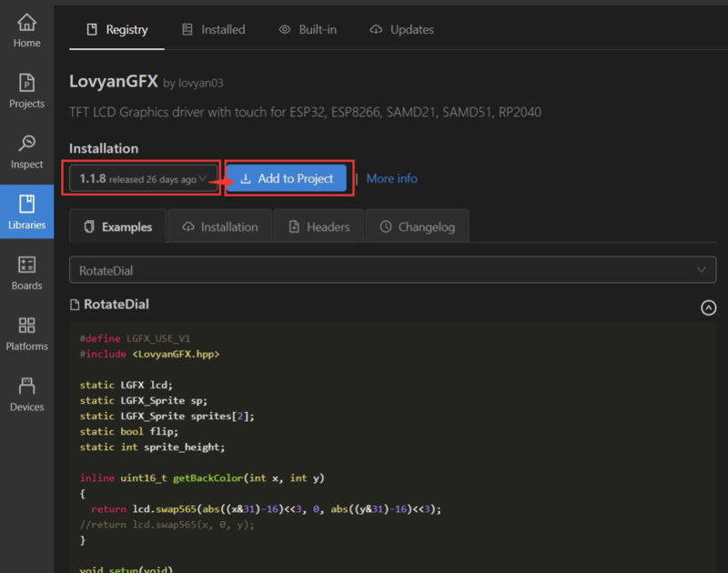Switch to the Registry tab

click(116, 29)
